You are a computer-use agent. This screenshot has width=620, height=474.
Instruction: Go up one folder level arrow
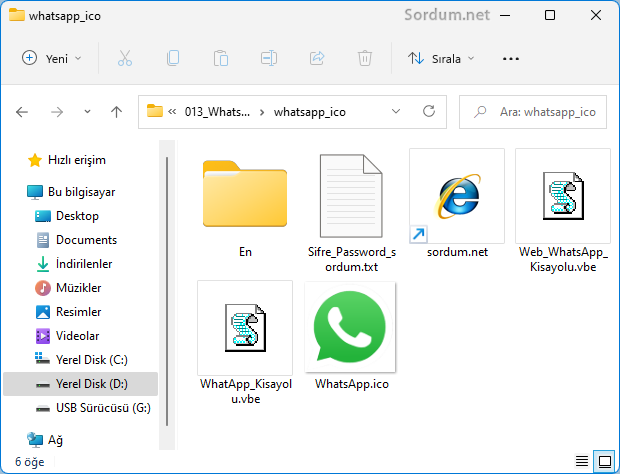click(x=116, y=112)
